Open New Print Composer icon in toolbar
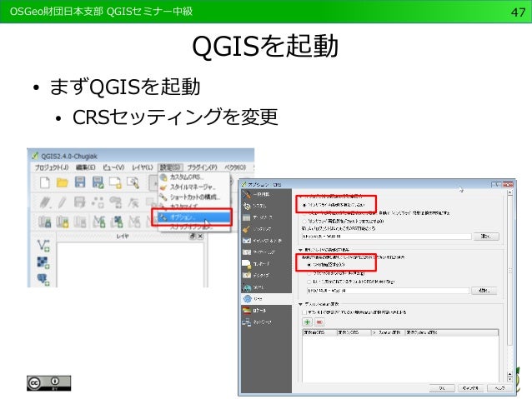The image size is (532, 399). [115, 182]
